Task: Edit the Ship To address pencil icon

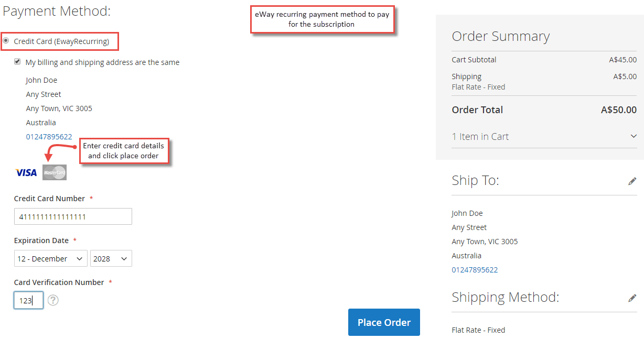Action: point(632,181)
